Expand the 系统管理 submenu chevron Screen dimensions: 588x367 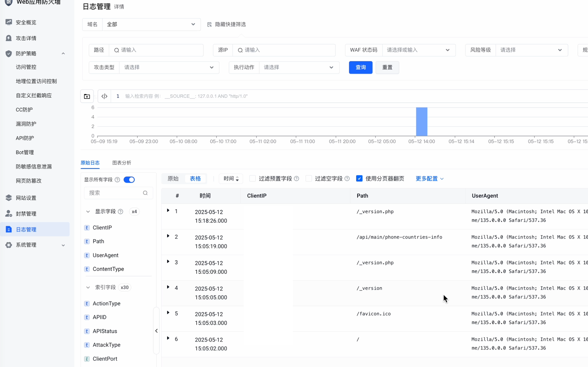click(63, 245)
